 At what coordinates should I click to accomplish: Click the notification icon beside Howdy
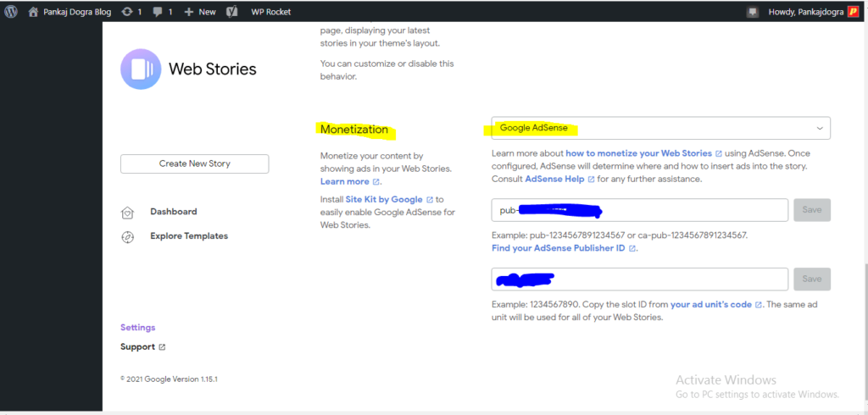point(752,12)
